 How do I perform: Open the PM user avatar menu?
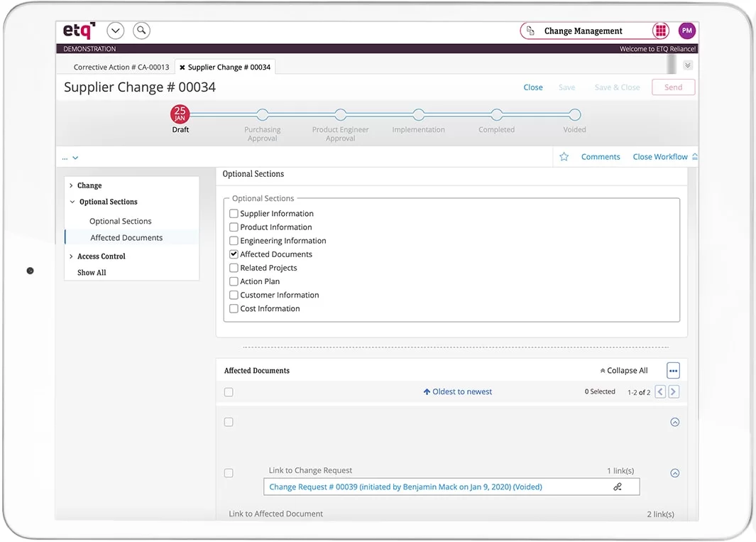[686, 31]
